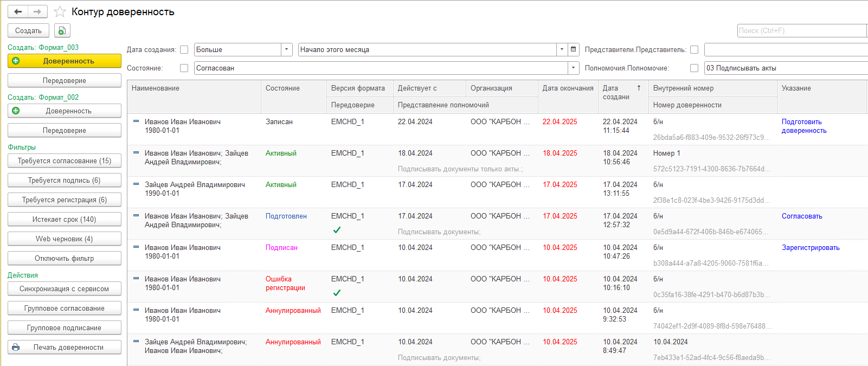Screen dimensions: 868x366
Task: Follow the 'Подготовить доверенность' link
Action: point(804,126)
